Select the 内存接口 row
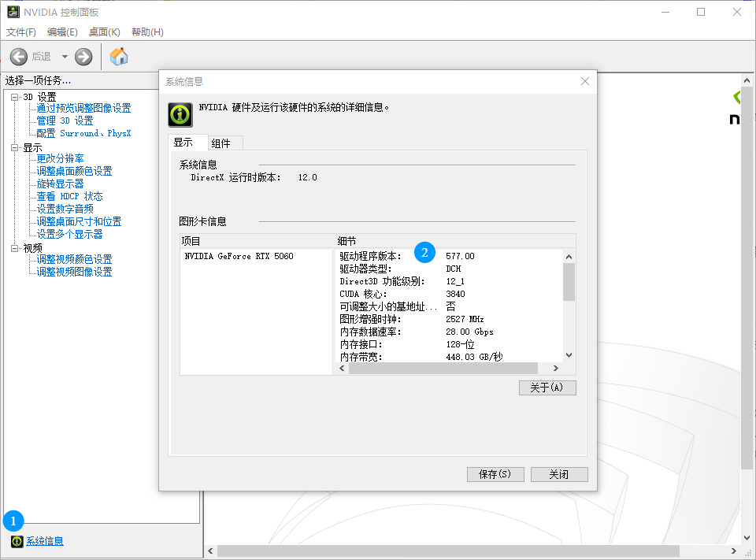The height and width of the screenshot is (560, 756). [x=448, y=344]
